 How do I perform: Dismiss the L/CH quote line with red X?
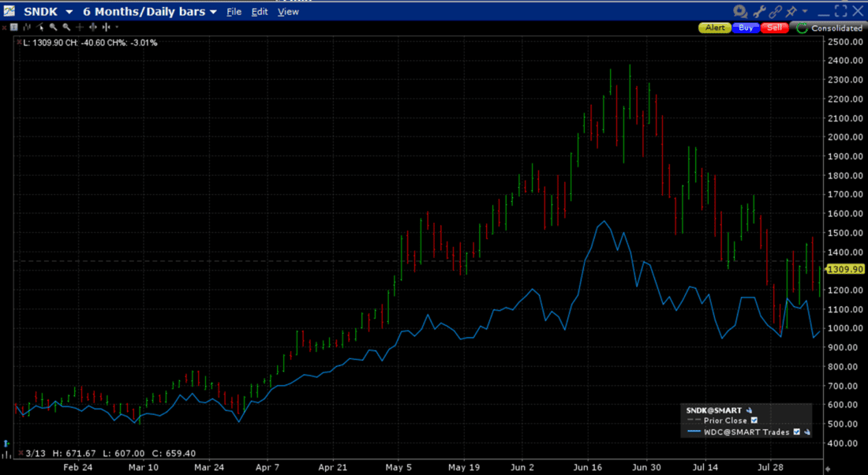pos(20,42)
